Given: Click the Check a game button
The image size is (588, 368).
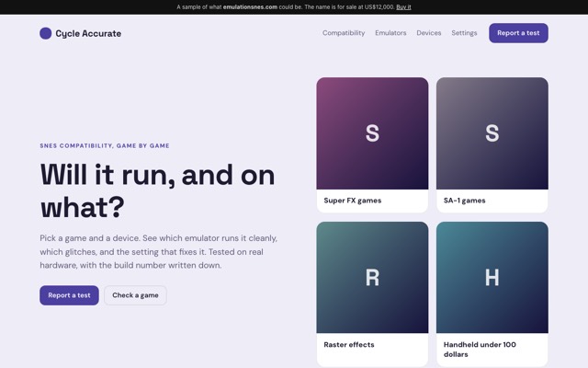Looking at the screenshot, I should [x=135, y=295].
